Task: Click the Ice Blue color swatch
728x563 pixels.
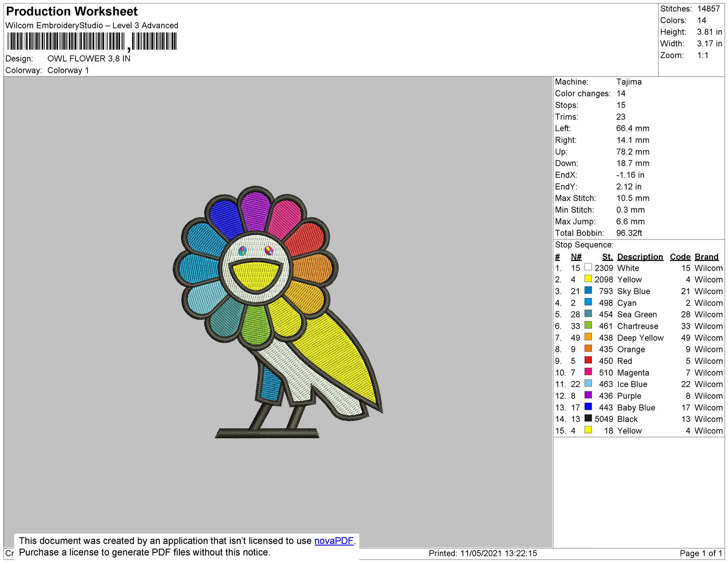Action: click(588, 383)
